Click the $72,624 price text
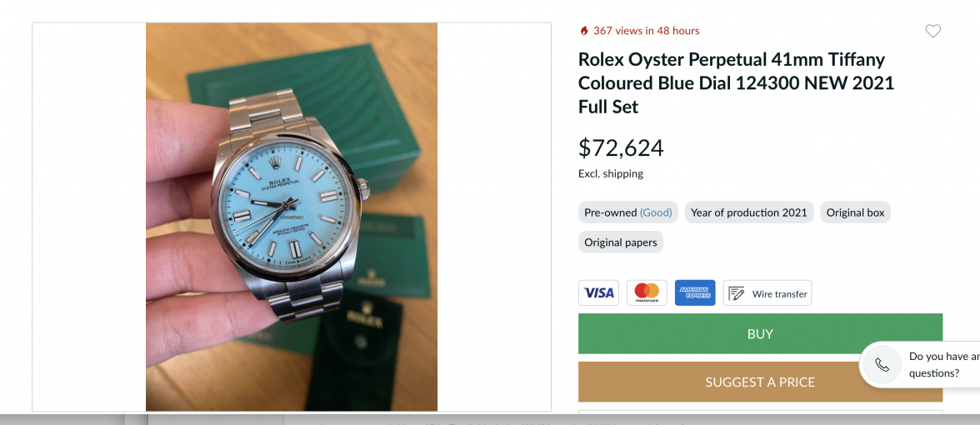 point(621,148)
